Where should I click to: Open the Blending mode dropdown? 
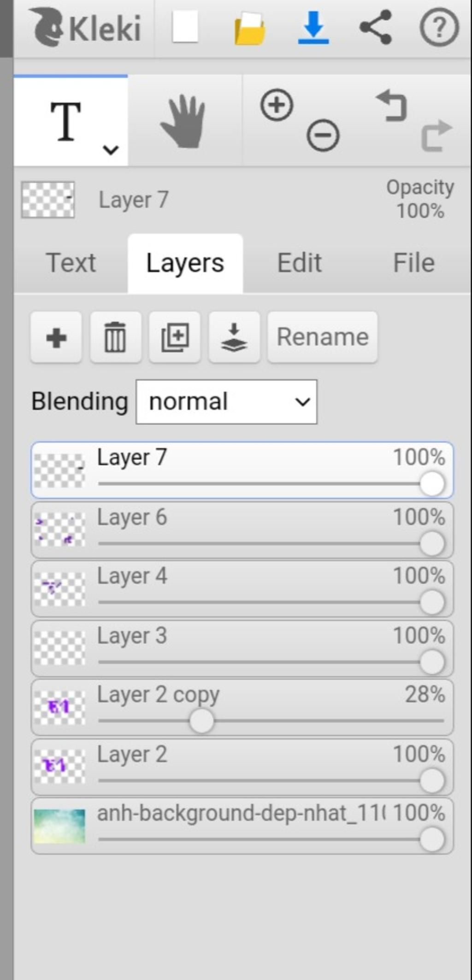[x=226, y=402]
